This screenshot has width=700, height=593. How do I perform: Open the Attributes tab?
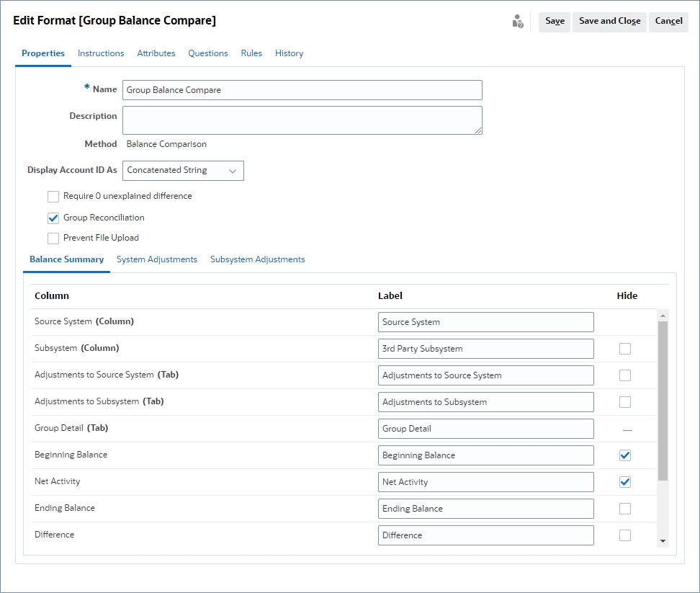[x=156, y=53]
